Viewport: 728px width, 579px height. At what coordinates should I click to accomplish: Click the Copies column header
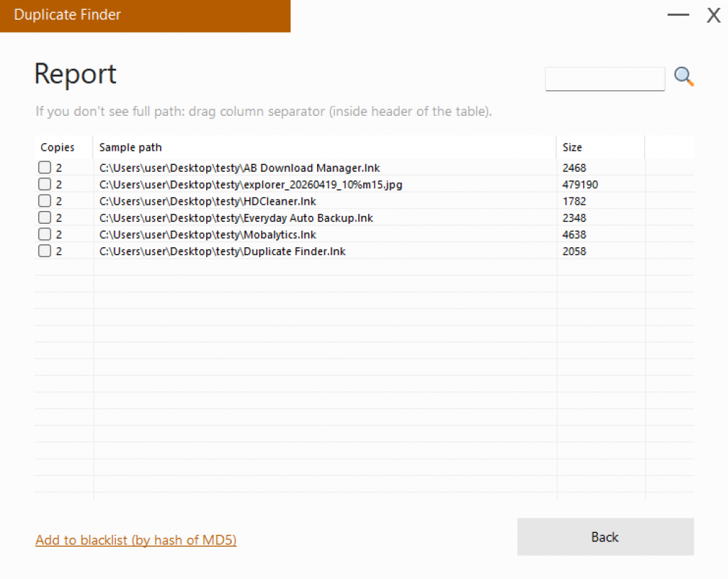pyautogui.click(x=58, y=147)
